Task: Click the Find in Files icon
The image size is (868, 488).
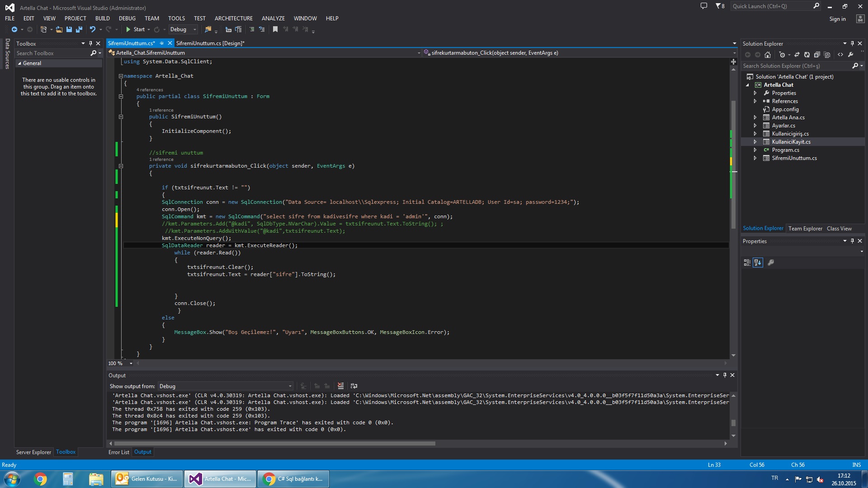Action: pyautogui.click(x=208, y=29)
